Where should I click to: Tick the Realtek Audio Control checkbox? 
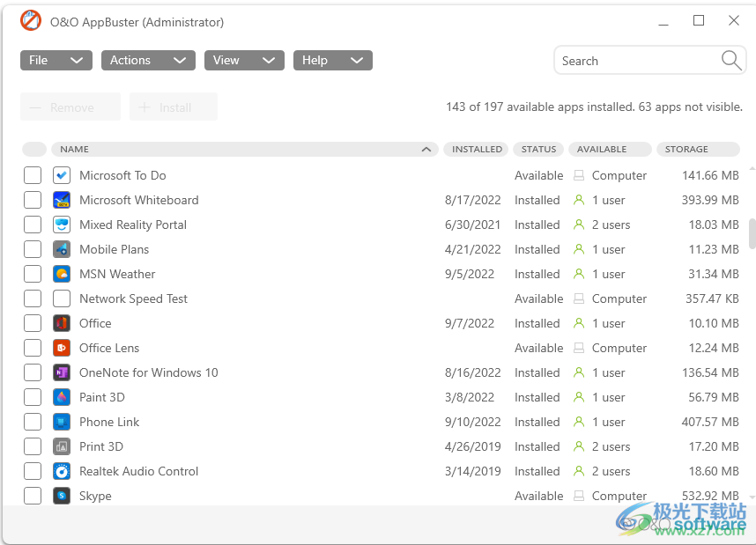(x=33, y=471)
